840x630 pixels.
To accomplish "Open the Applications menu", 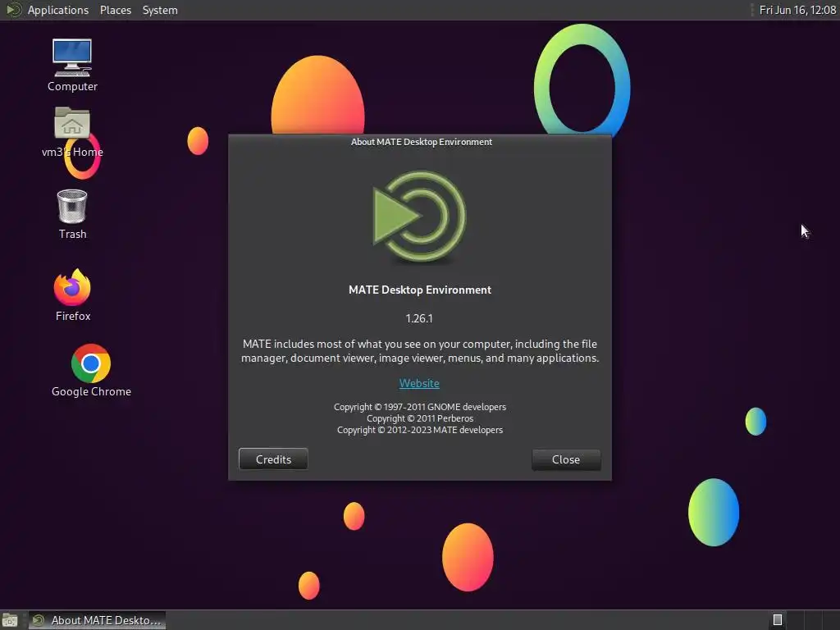I will tap(58, 10).
